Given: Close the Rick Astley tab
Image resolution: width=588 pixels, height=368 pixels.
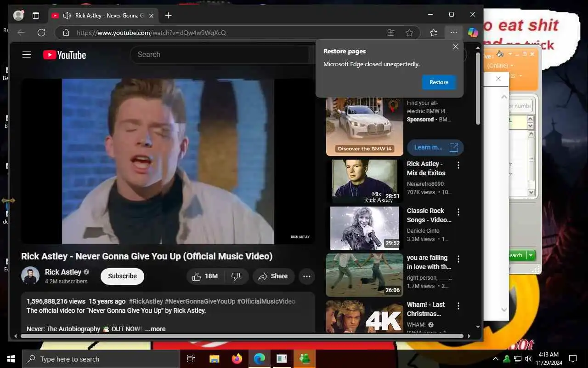Looking at the screenshot, I should click(x=151, y=15).
